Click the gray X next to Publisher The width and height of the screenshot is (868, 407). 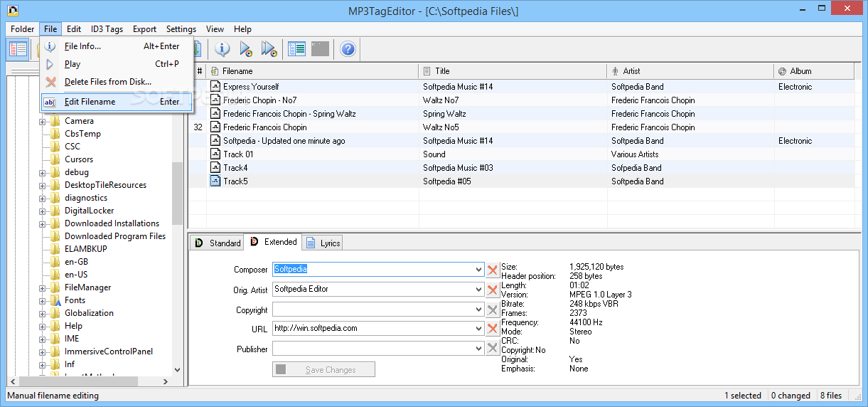493,349
